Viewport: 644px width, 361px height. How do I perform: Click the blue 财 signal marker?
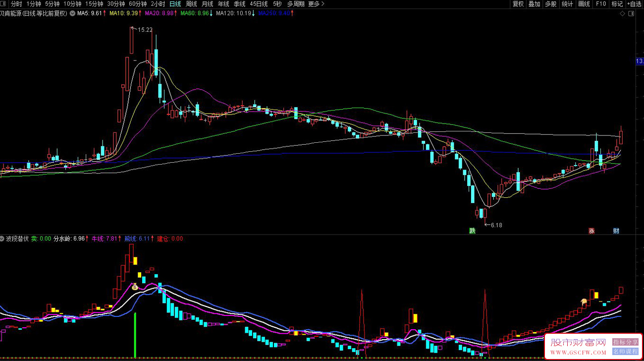point(616,231)
